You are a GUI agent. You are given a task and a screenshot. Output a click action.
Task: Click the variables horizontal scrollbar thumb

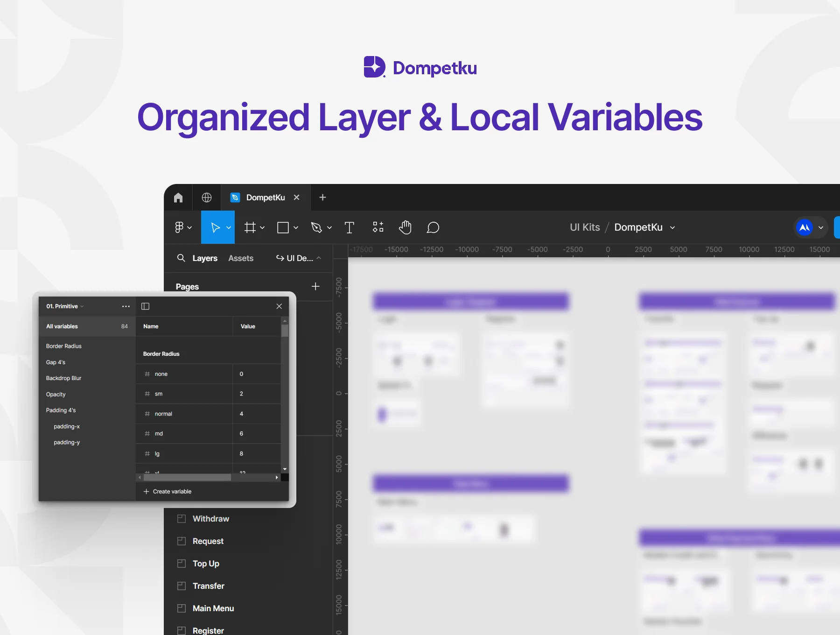click(187, 477)
